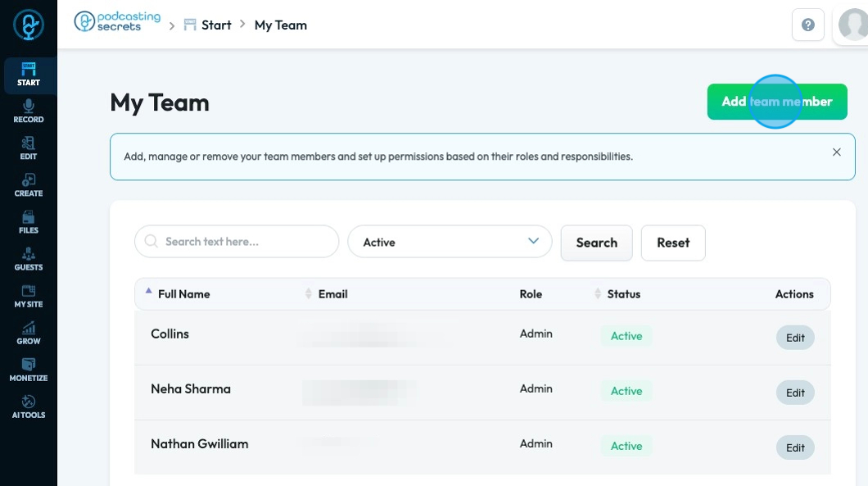The image size is (868, 486).
Task: Open the Edit section in sidebar
Action: pyautogui.click(x=29, y=148)
